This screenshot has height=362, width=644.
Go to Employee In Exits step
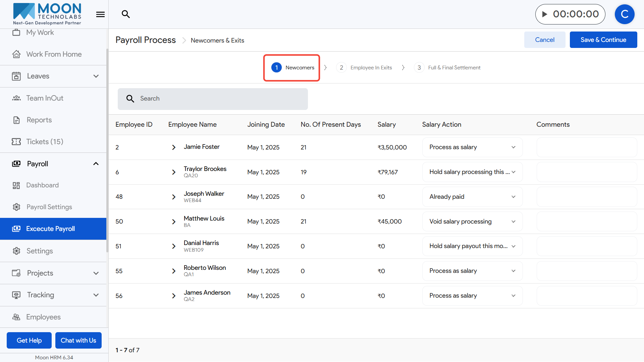[371, 68]
